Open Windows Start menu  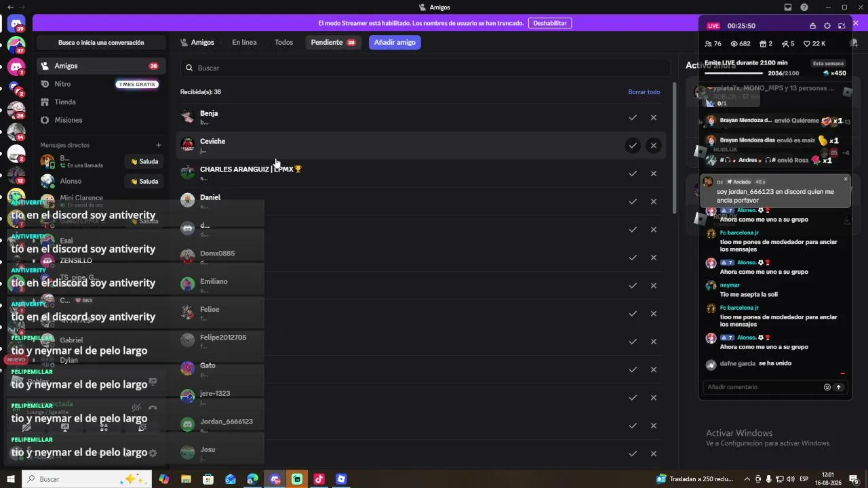coord(11,479)
